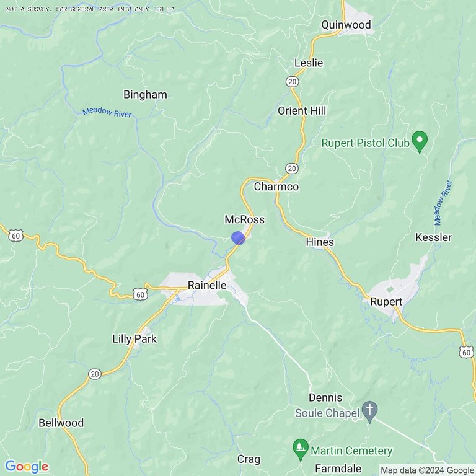The width and height of the screenshot is (476, 476).
Task: Click the US 60 shield west of Rainelle
Action: [140, 294]
